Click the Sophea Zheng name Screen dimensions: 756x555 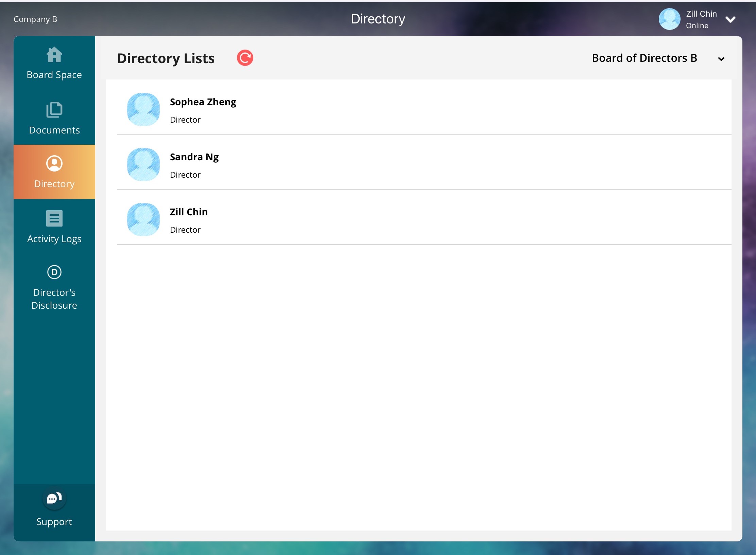[x=203, y=102]
